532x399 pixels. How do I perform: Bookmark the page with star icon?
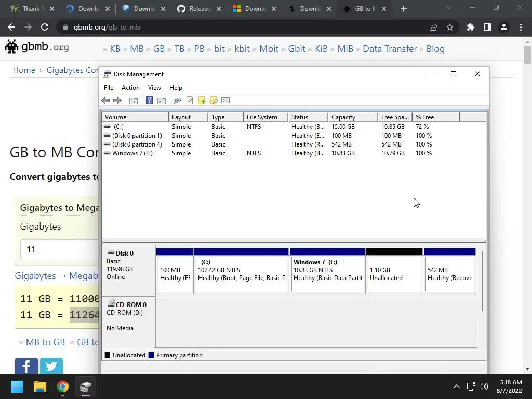click(450, 27)
